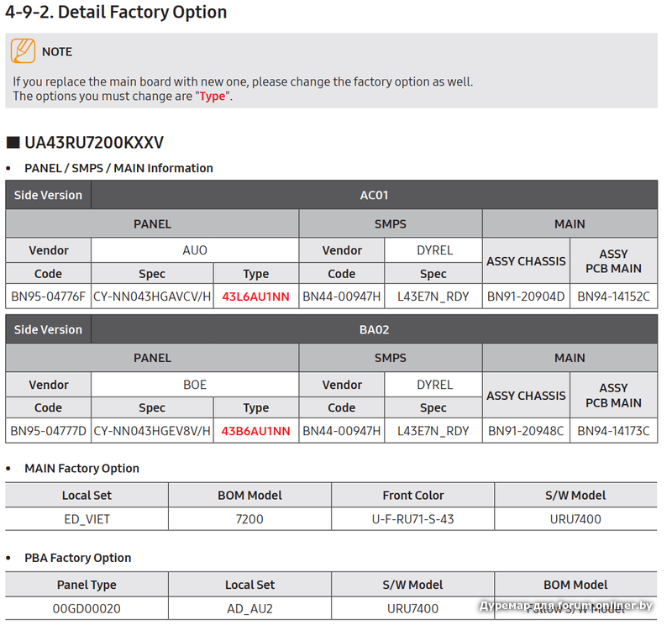
Task: Click Local Set value ED_VIET
Action: click(x=87, y=519)
